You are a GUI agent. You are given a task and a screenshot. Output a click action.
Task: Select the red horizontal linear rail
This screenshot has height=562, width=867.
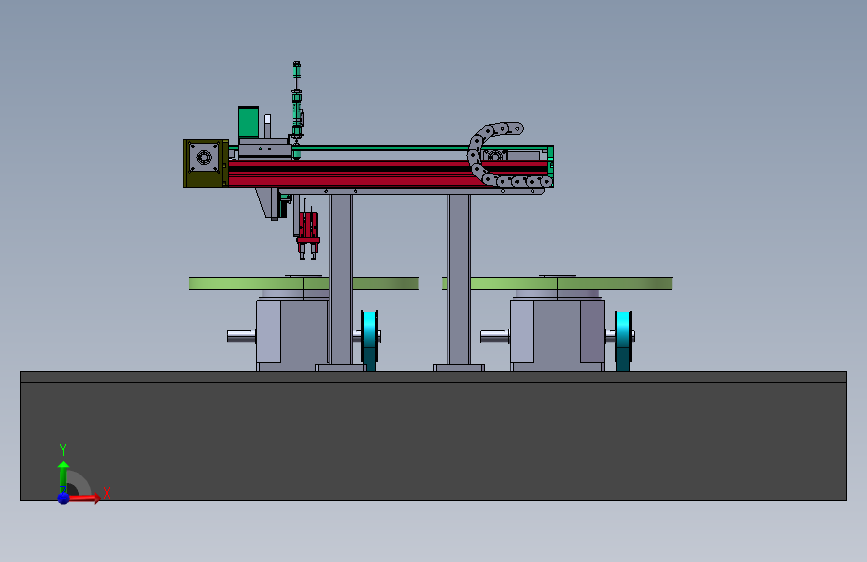click(x=359, y=174)
